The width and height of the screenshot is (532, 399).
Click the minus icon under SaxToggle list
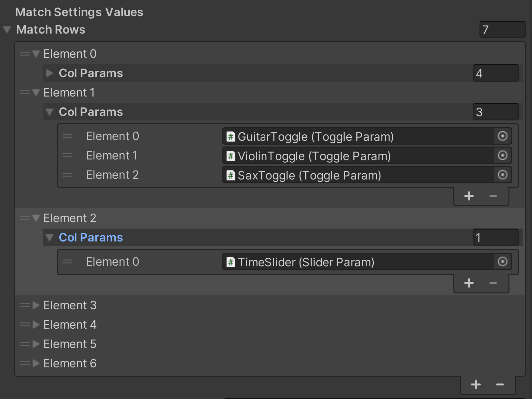click(x=493, y=196)
